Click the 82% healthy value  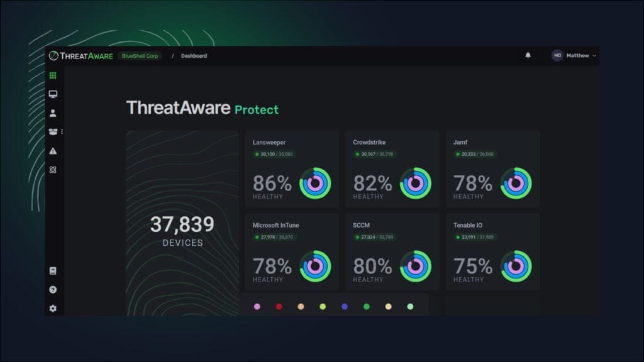(372, 183)
